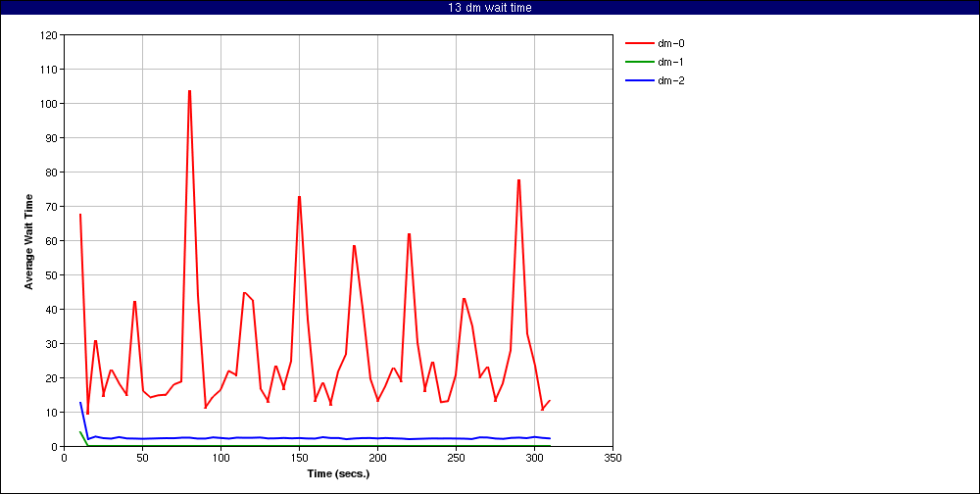Screen dimensions: 980x494
Task: Select the dm-1 legend label
Action: pyautogui.click(x=671, y=62)
